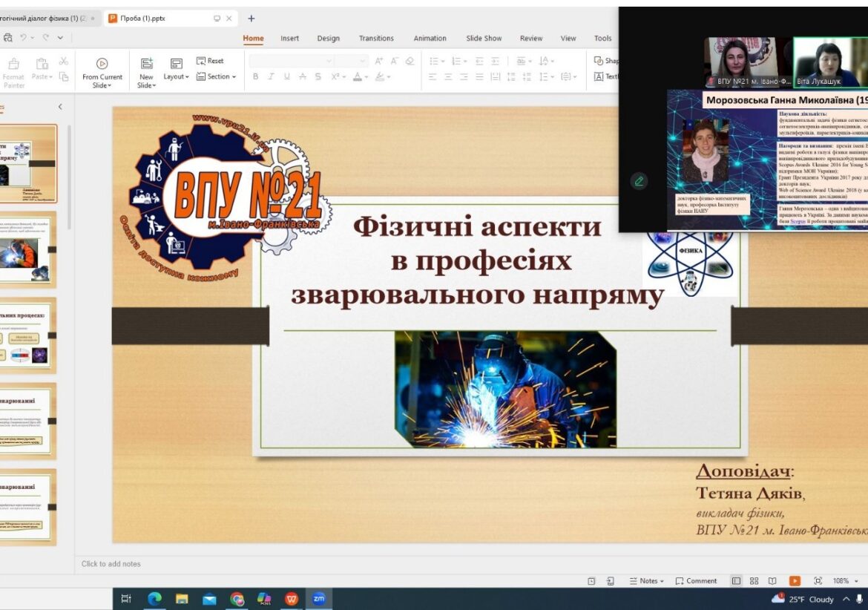Click the Comment button

click(x=696, y=581)
